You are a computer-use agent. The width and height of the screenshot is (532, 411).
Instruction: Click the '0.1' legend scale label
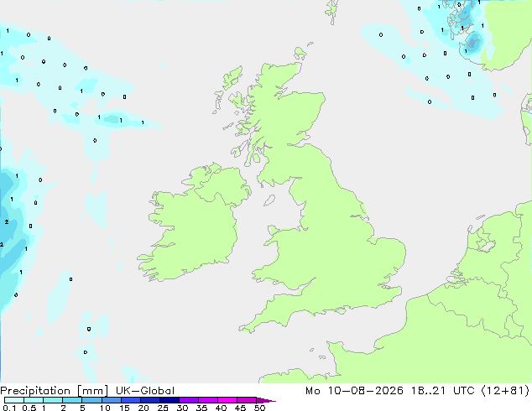pyautogui.click(x=9, y=408)
